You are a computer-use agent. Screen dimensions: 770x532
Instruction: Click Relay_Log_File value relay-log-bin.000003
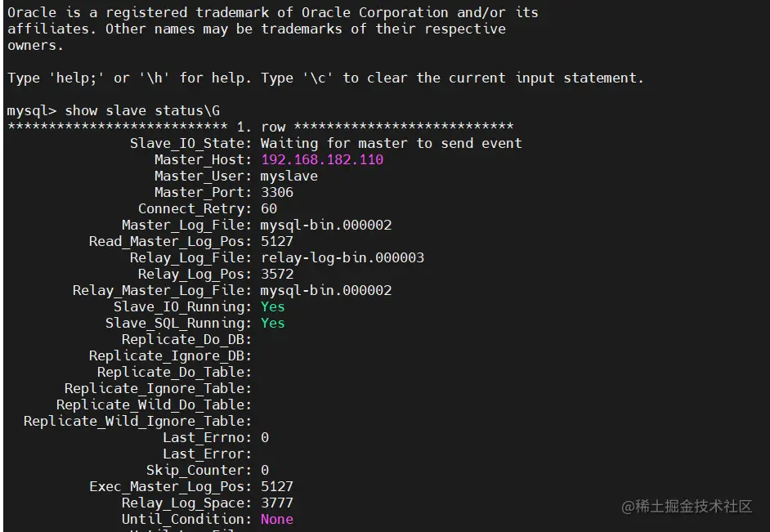(x=342, y=257)
